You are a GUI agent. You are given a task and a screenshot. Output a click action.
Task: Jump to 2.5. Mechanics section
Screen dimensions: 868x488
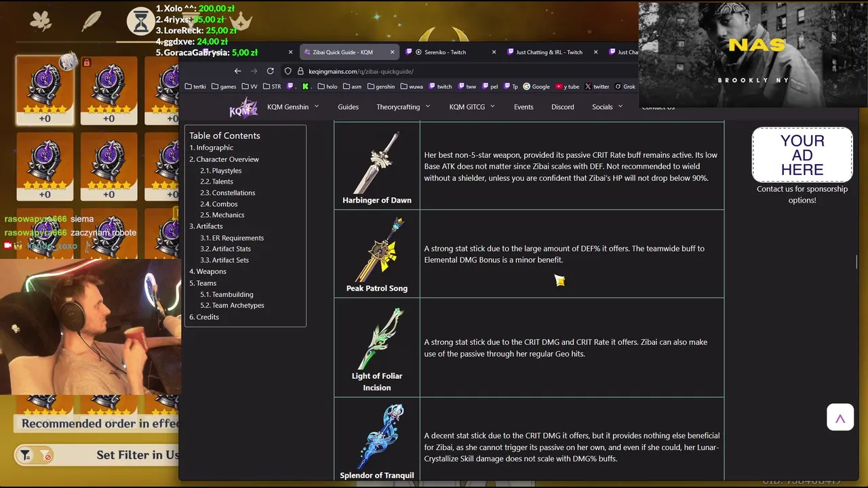click(222, 215)
